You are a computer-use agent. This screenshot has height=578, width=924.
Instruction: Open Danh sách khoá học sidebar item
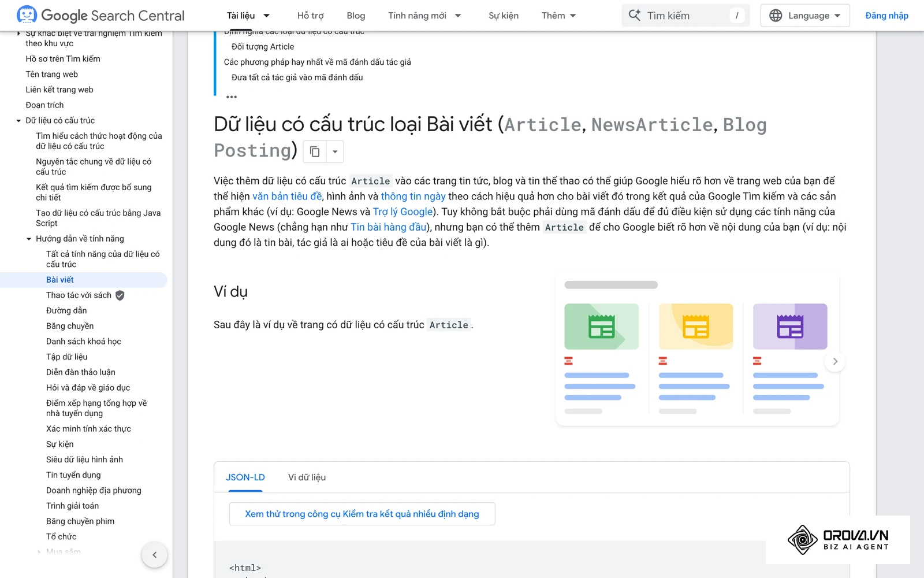[x=84, y=342]
